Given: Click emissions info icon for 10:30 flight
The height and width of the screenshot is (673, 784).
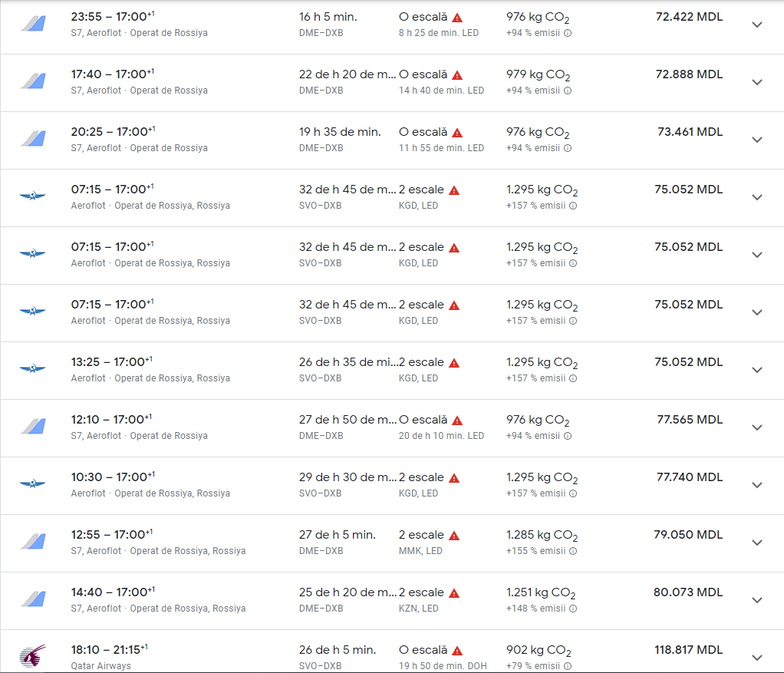Looking at the screenshot, I should coord(573,493).
